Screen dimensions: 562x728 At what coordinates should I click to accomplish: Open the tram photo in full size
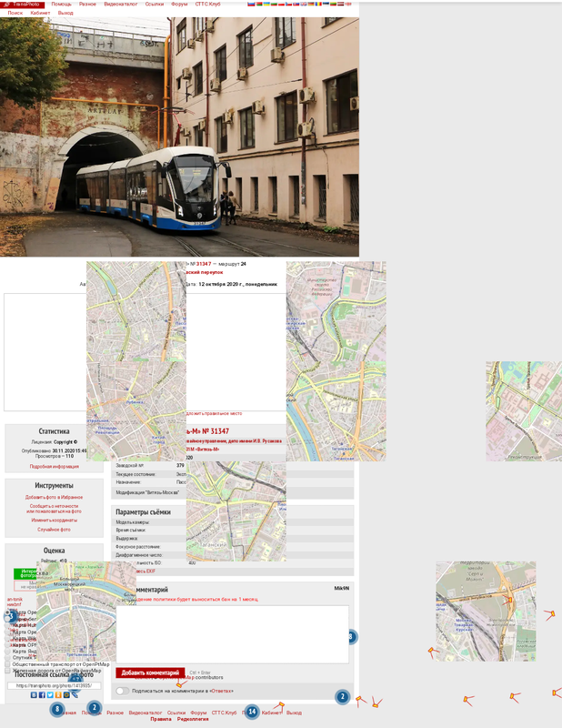(179, 137)
